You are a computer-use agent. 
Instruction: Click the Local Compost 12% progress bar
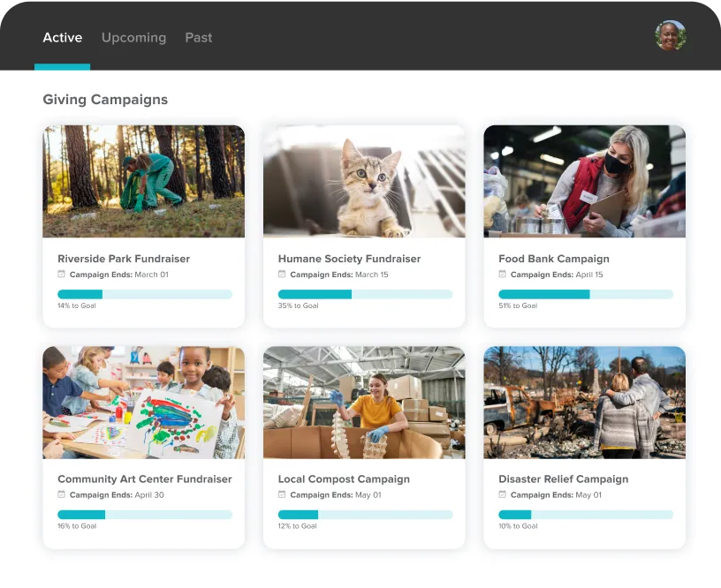366,515
